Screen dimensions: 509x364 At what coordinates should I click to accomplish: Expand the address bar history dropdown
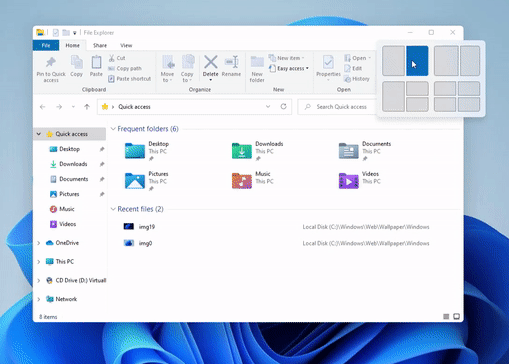click(268, 106)
